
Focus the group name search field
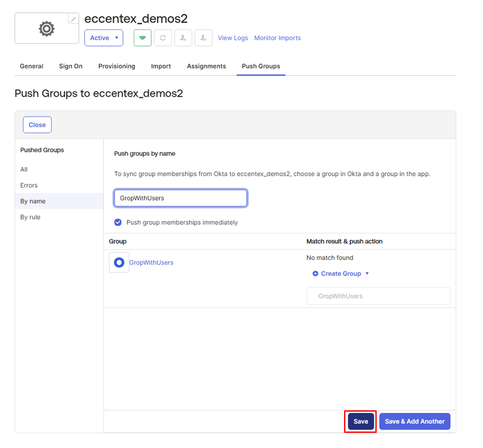pyautogui.click(x=180, y=198)
